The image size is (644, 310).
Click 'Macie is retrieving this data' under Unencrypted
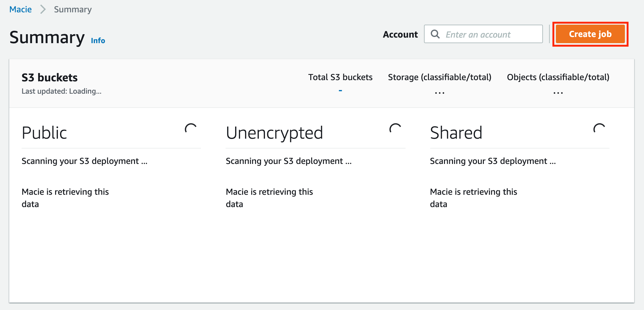pyautogui.click(x=269, y=198)
